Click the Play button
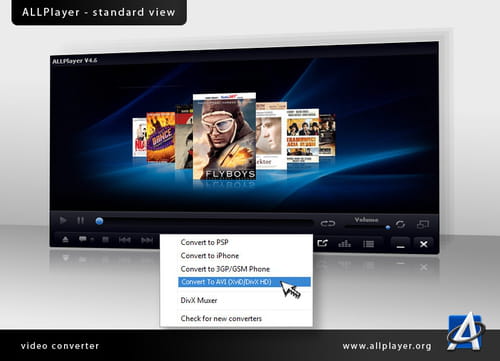 pyautogui.click(x=63, y=220)
